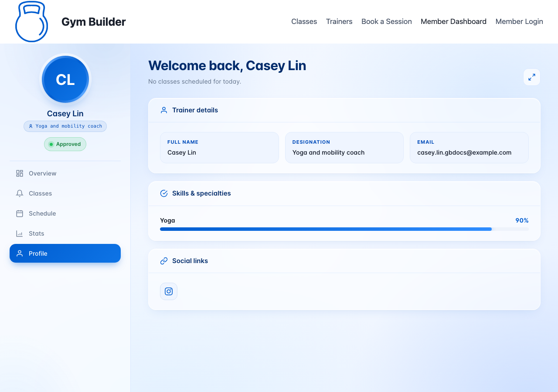Click the Overview grid icon
Screen dimensions: 558x392
(x=20, y=173)
